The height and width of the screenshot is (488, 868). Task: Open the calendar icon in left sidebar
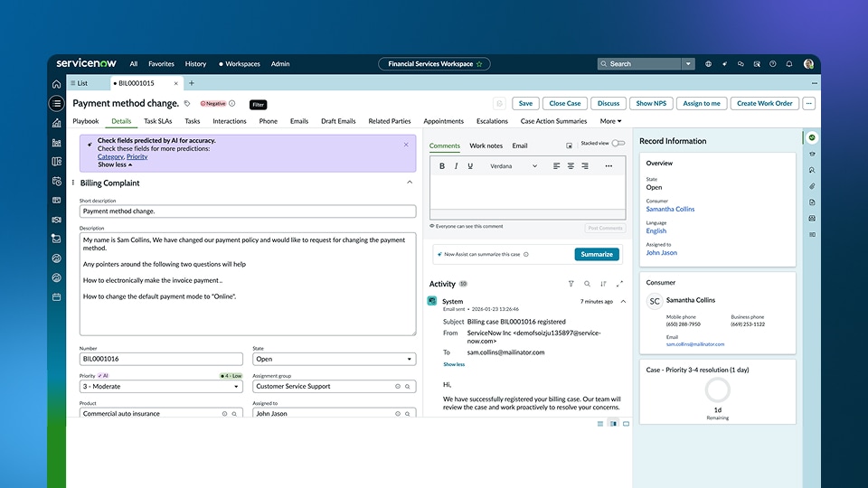point(56,297)
